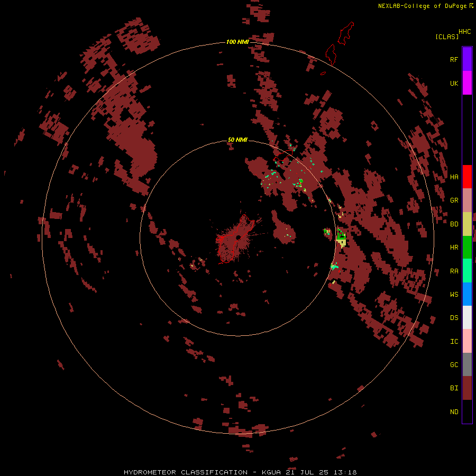Click the magenta UK legend color swatch

coord(467,83)
